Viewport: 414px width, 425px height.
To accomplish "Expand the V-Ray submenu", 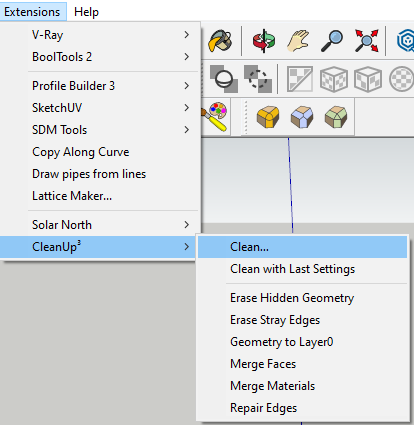I will coord(100,35).
